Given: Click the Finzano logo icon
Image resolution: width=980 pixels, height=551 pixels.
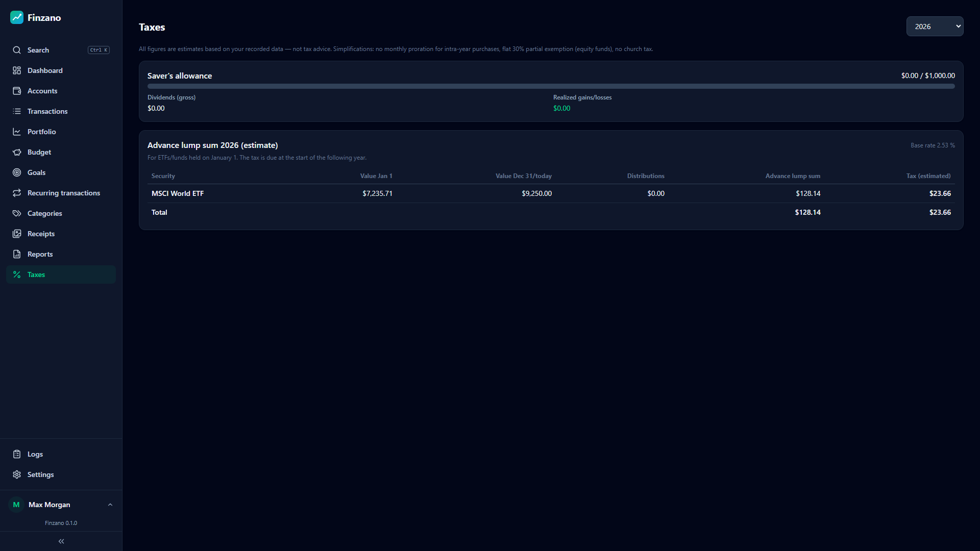Looking at the screenshot, I should [x=17, y=17].
